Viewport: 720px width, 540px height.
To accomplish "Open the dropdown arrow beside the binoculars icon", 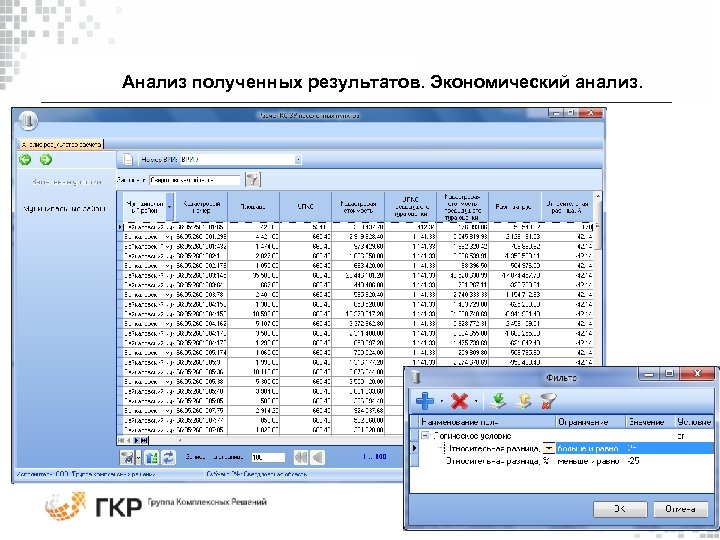I will click(138, 457).
